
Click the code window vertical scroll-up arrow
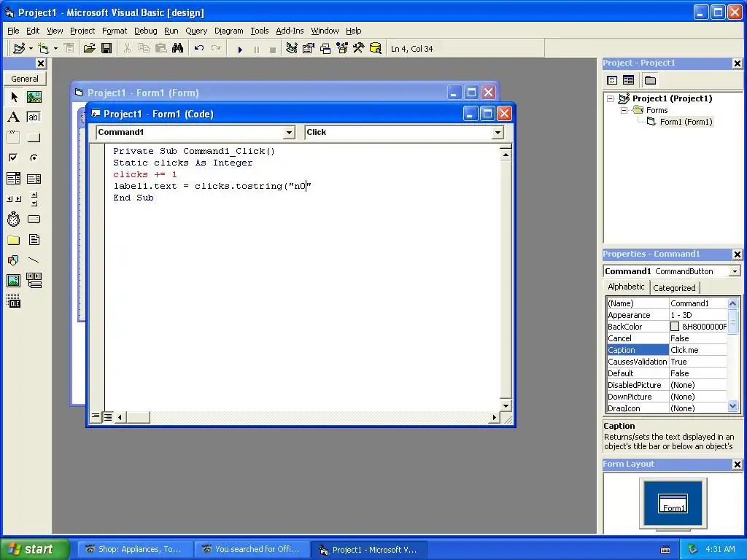tap(506, 155)
